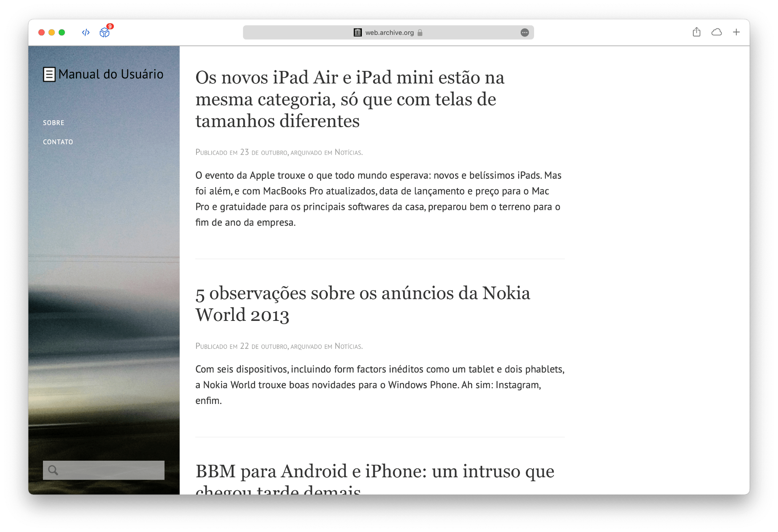Open the Web Inspector code icon
The image size is (778, 532).
point(85,32)
